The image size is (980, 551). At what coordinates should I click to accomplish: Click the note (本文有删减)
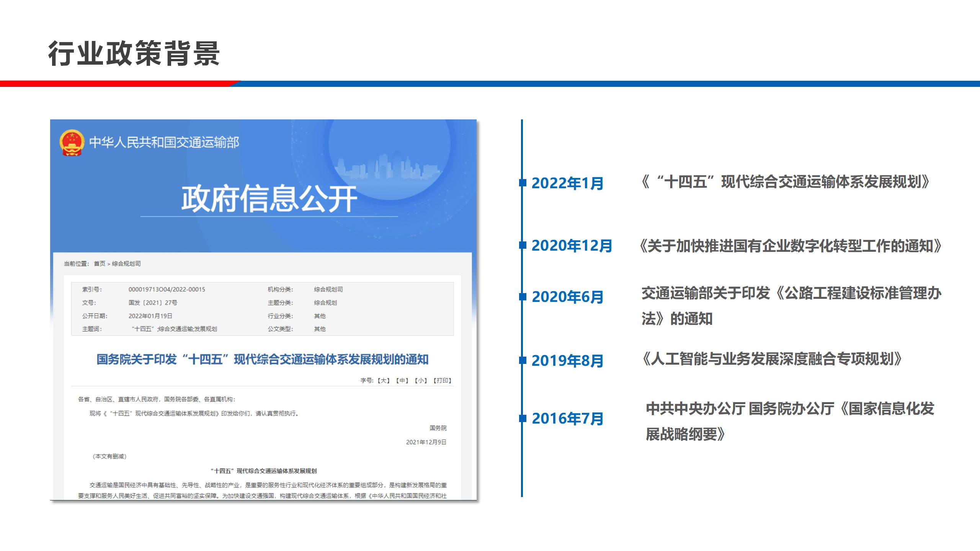tap(109, 456)
